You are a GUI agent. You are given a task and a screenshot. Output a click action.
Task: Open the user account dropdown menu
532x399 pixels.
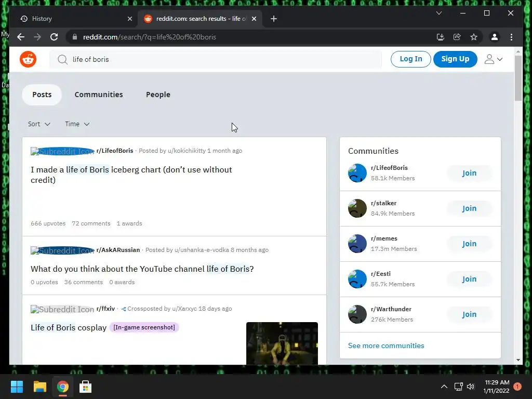(494, 59)
